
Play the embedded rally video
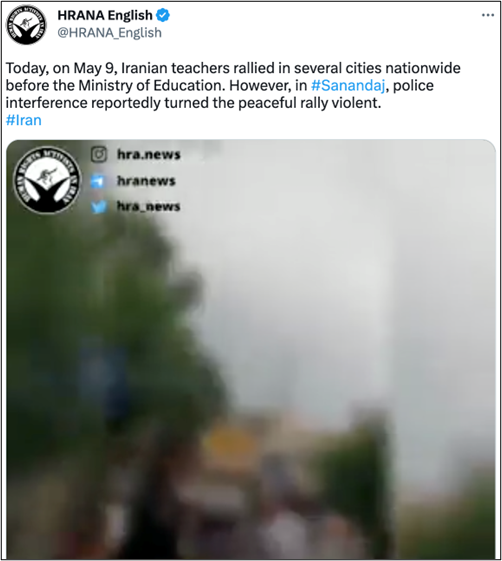click(251, 349)
